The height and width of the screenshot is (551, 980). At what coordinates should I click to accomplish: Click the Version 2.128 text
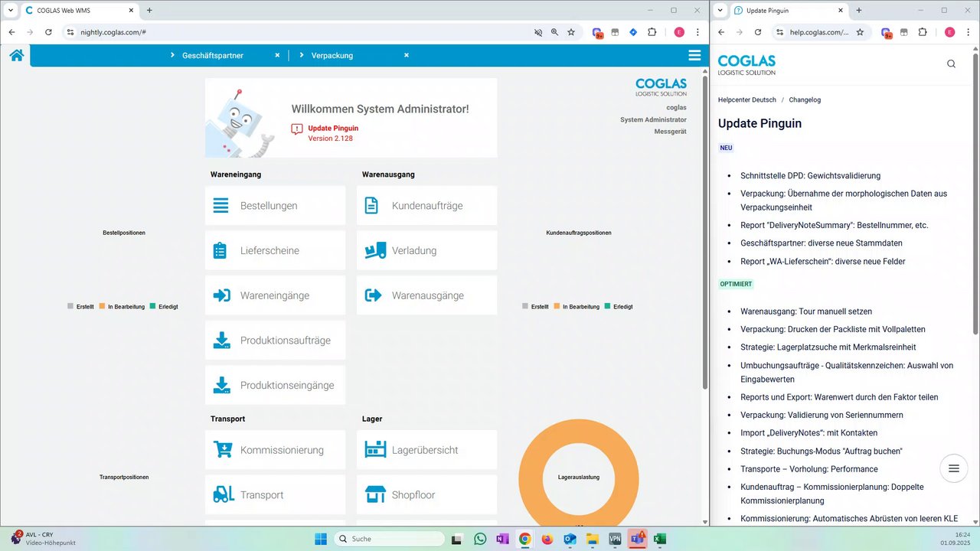(x=331, y=139)
